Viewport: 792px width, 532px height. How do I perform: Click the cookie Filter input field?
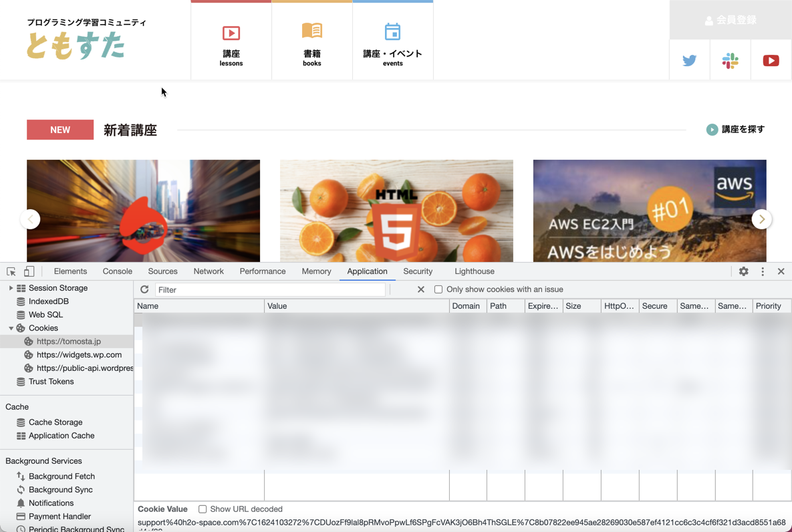click(270, 289)
